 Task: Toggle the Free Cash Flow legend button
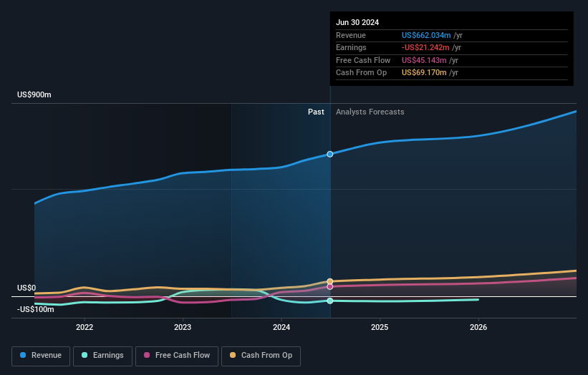tap(177, 356)
